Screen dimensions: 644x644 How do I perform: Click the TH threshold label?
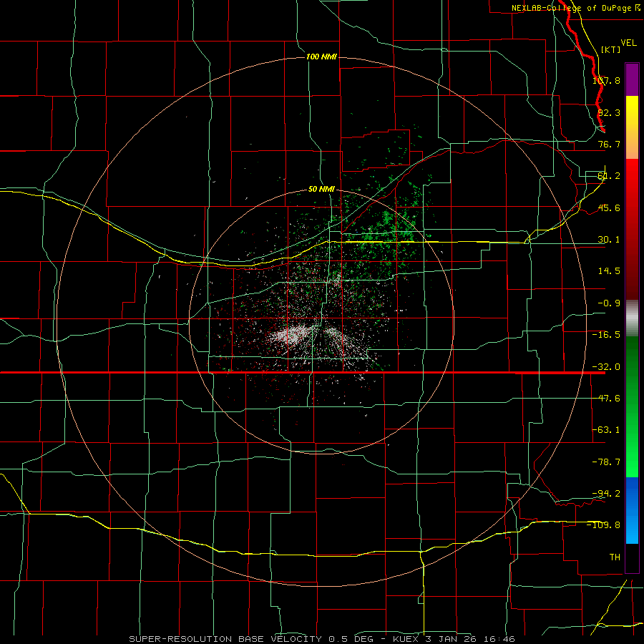click(x=615, y=557)
